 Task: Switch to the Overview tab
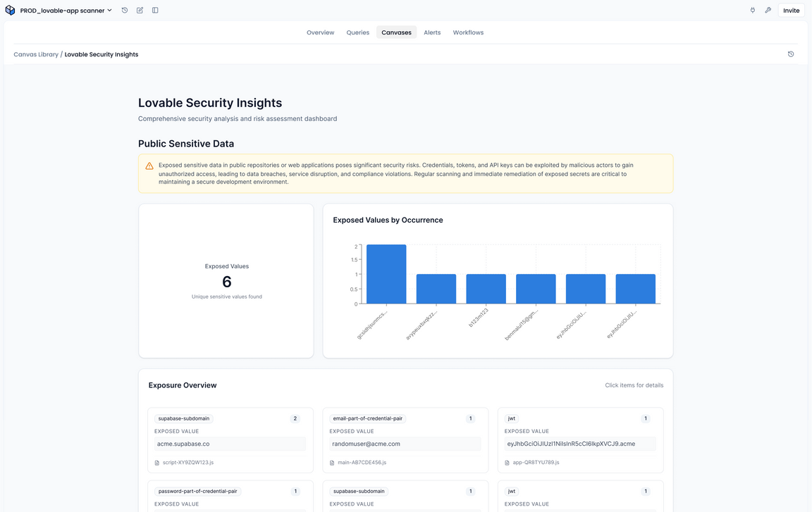pyautogui.click(x=320, y=32)
